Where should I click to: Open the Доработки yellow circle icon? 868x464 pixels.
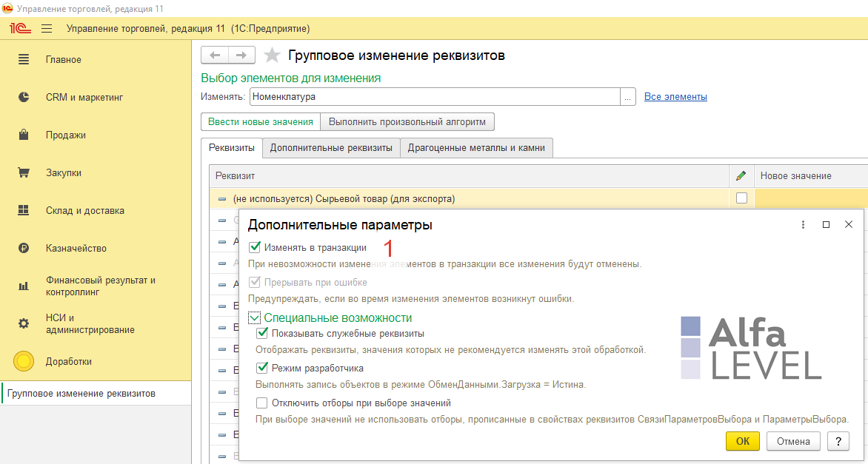[x=23, y=362]
